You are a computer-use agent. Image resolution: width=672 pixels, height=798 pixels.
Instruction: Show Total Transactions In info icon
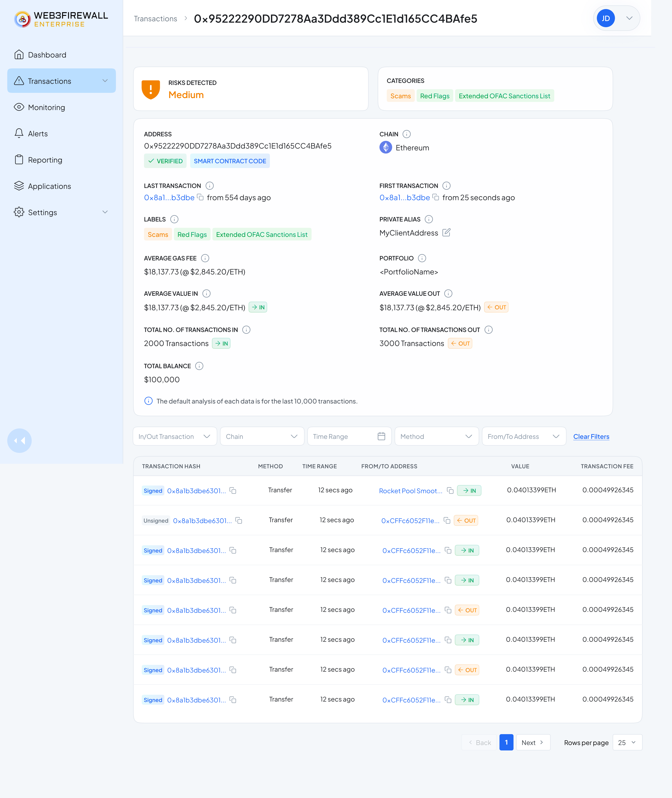coord(247,329)
